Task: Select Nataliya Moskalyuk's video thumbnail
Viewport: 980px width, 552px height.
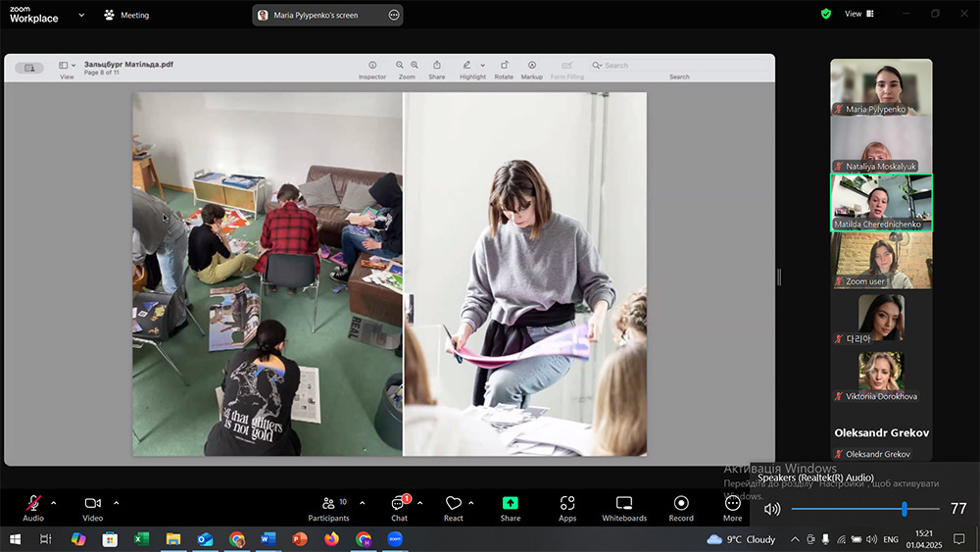Action: click(881, 145)
